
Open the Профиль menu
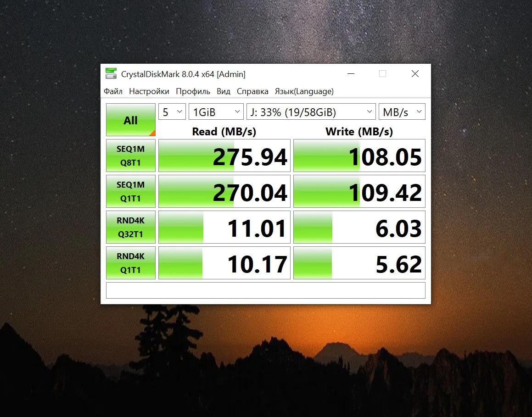193,91
